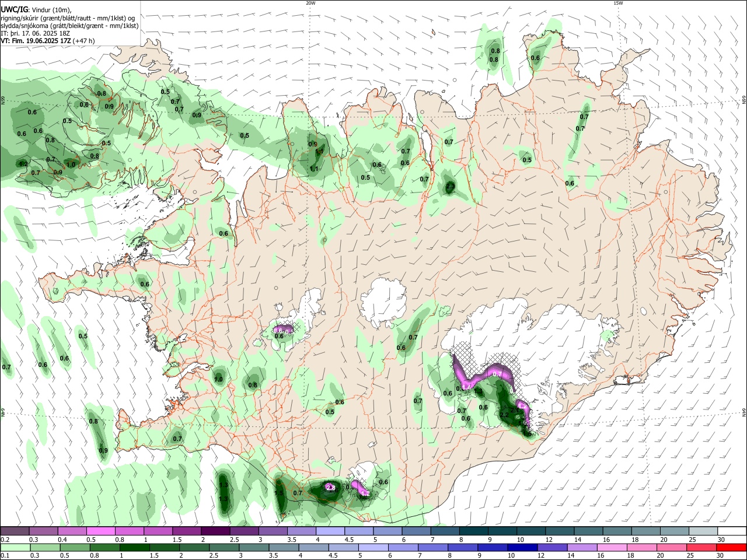This screenshot has height=560, width=747.
Task: Select the 4.5 swatch in upper legend row
Action: [358, 531]
